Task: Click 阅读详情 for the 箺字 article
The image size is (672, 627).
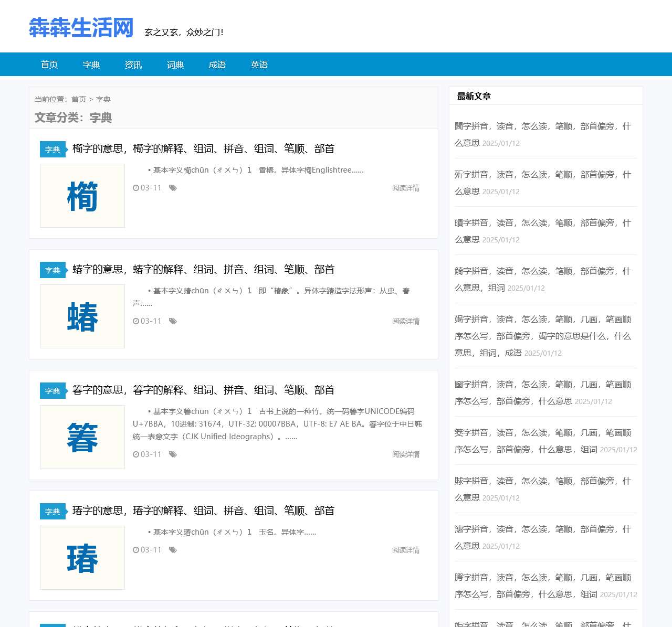Action: tap(405, 454)
